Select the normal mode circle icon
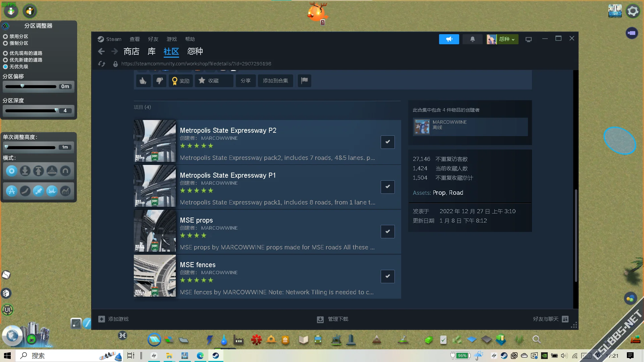Viewport: 644px width, 362px height. point(12,171)
